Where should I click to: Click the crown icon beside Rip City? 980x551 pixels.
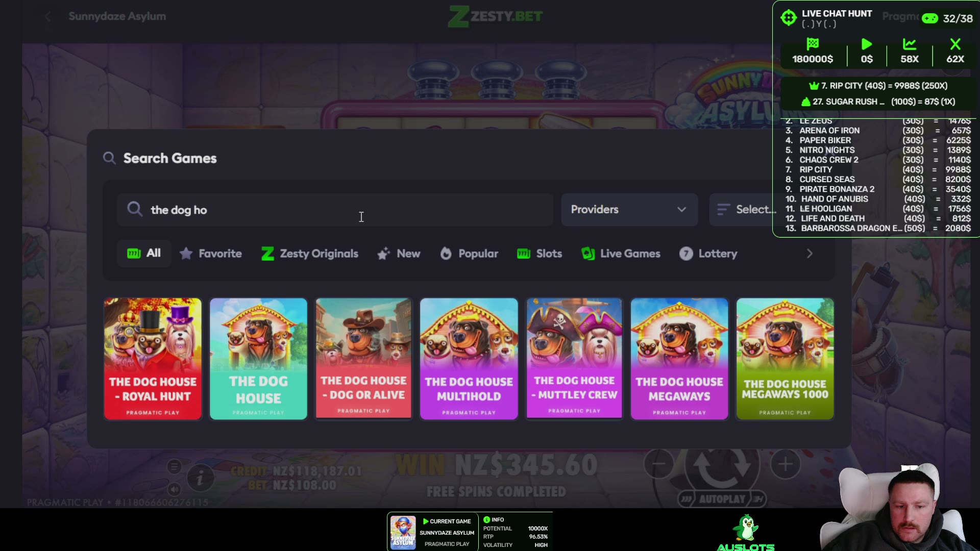pyautogui.click(x=814, y=86)
